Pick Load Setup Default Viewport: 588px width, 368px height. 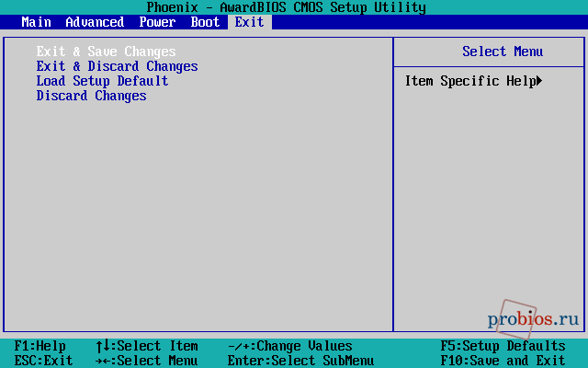[x=102, y=81]
